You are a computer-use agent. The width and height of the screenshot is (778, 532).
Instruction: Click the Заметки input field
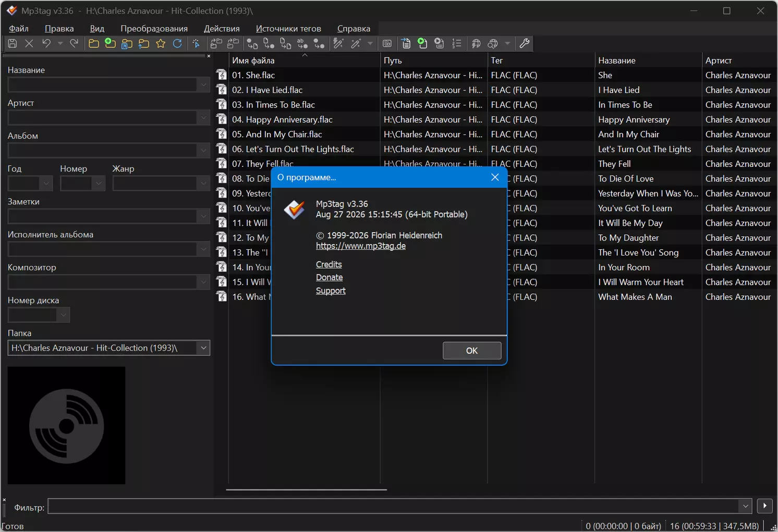[103, 216]
